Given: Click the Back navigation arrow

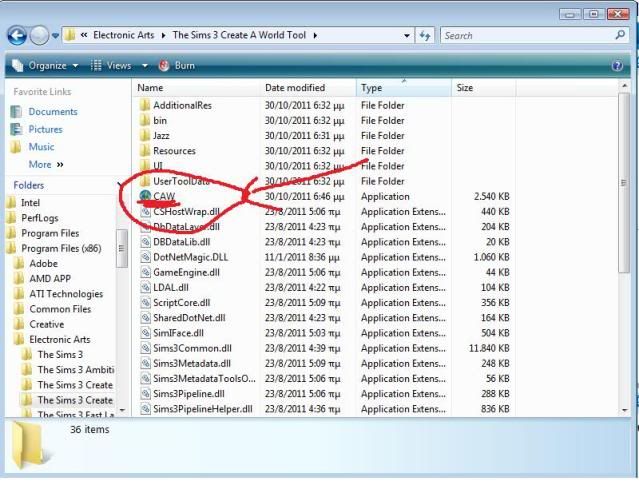Looking at the screenshot, I should pos(17,35).
